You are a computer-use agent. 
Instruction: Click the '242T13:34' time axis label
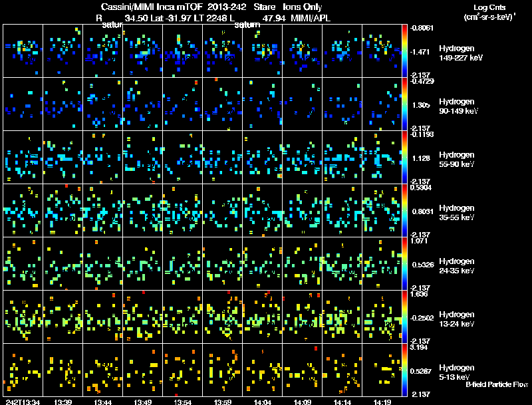pyautogui.click(x=23, y=402)
